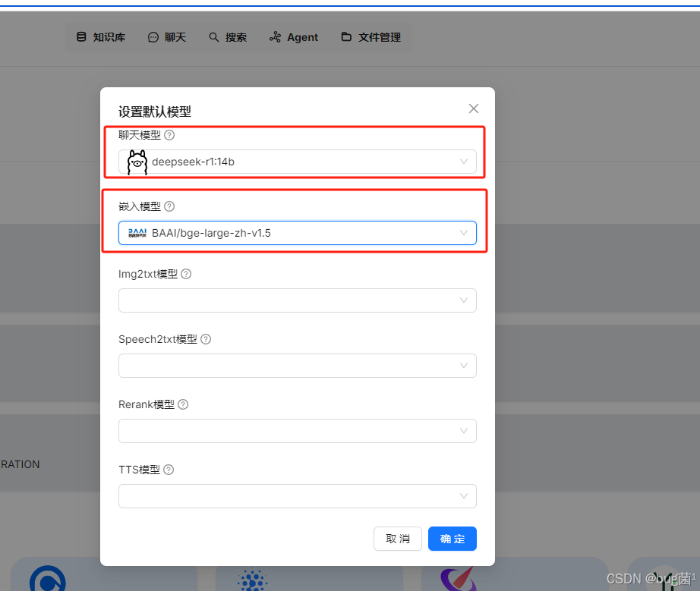The height and width of the screenshot is (591, 700).
Task: Open the 聊天模型 dropdown
Action: 298,162
